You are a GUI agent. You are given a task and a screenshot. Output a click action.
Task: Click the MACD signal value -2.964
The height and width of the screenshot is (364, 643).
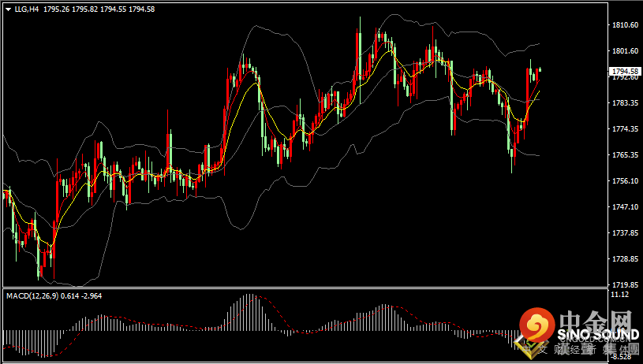pos(90,295)
